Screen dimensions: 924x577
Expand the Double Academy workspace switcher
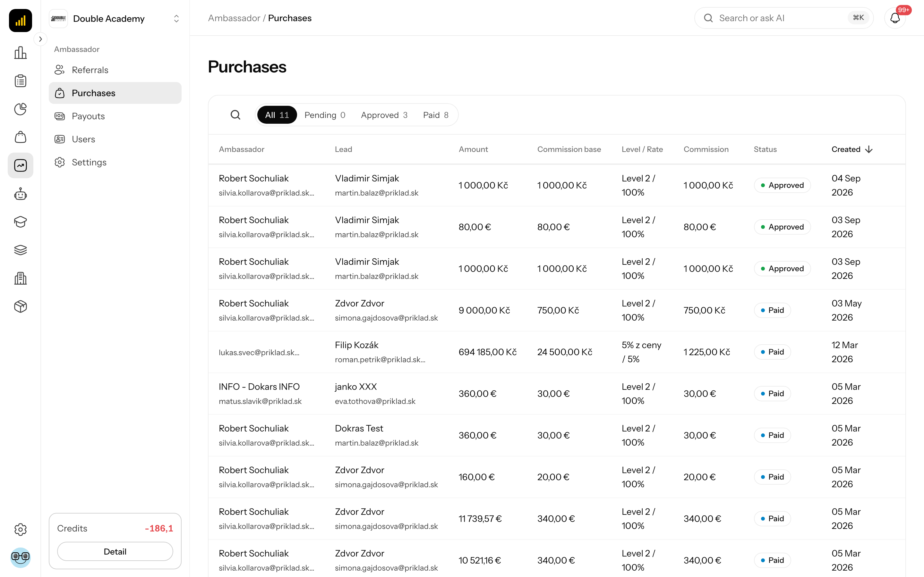coord(115,18)
